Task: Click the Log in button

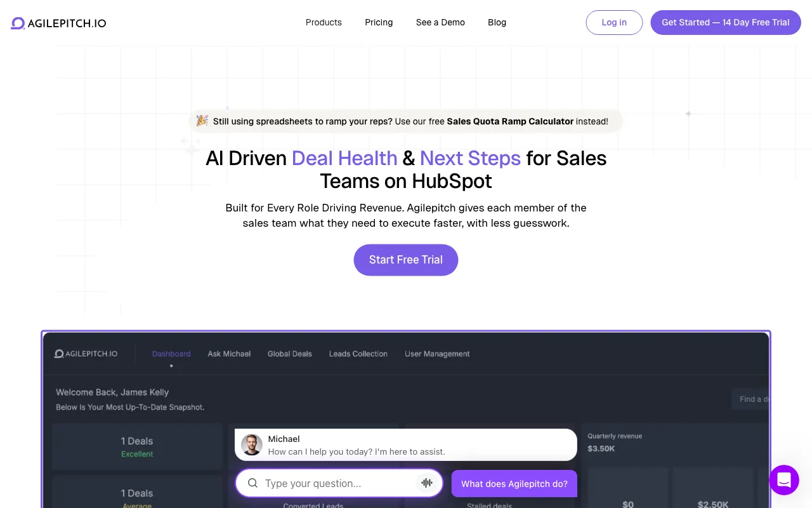Action: point(614,22)
